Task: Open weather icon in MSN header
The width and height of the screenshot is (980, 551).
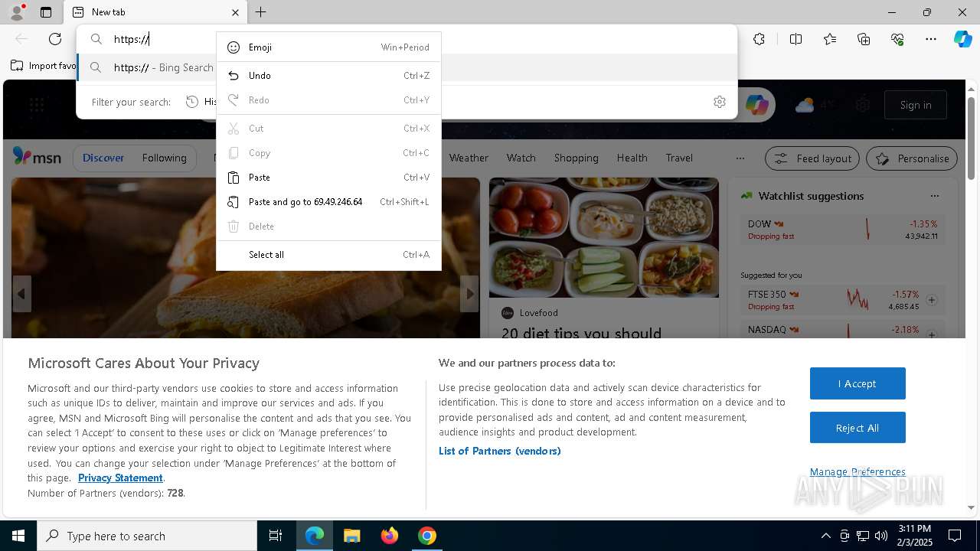Action: [805, 106]
